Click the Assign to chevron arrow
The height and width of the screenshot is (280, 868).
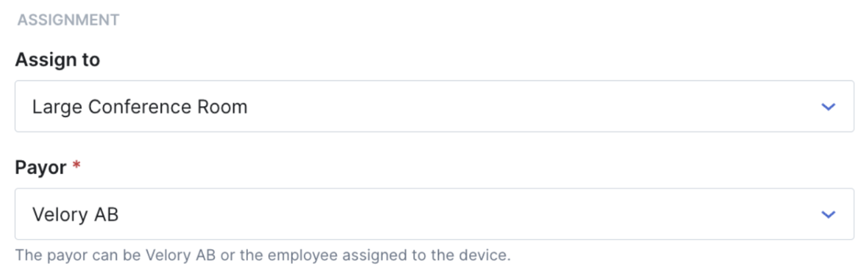pos(828,106)
